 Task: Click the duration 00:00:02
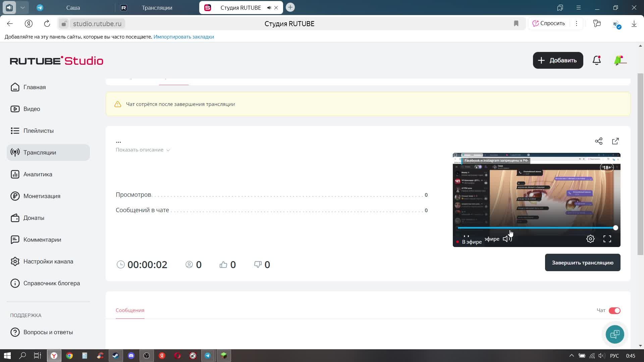pyautogui.click(x=147, y=265)
